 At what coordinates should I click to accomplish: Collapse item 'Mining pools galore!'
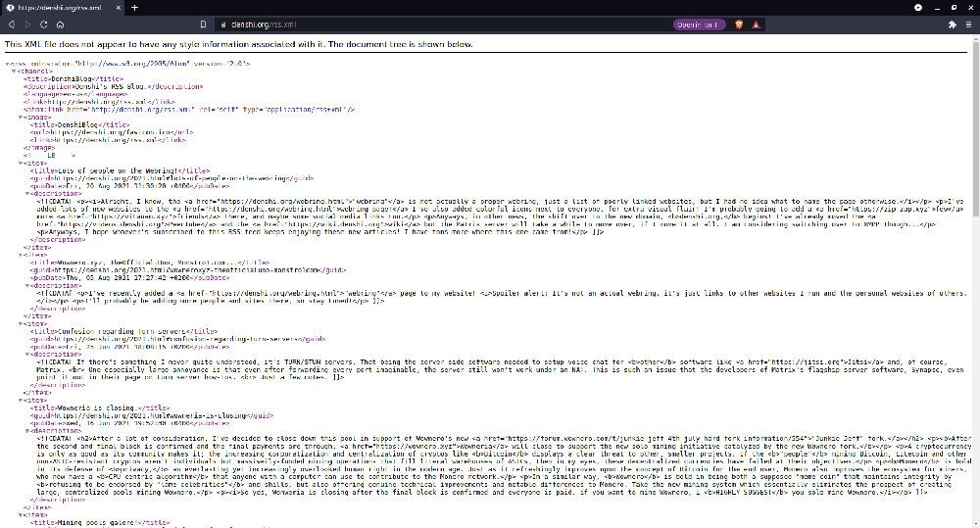click(20, 515)
